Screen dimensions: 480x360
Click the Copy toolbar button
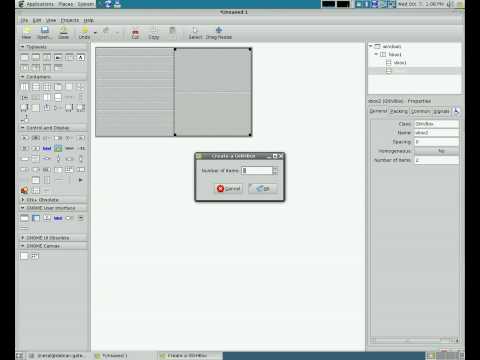tap(154, 34)
